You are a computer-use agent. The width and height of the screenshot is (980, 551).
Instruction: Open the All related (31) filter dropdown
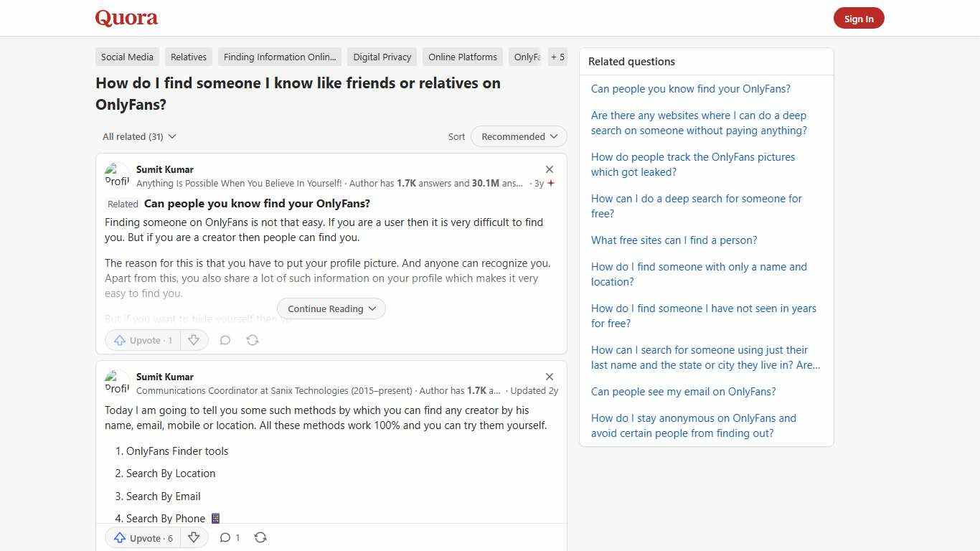(x=138, y=136)
